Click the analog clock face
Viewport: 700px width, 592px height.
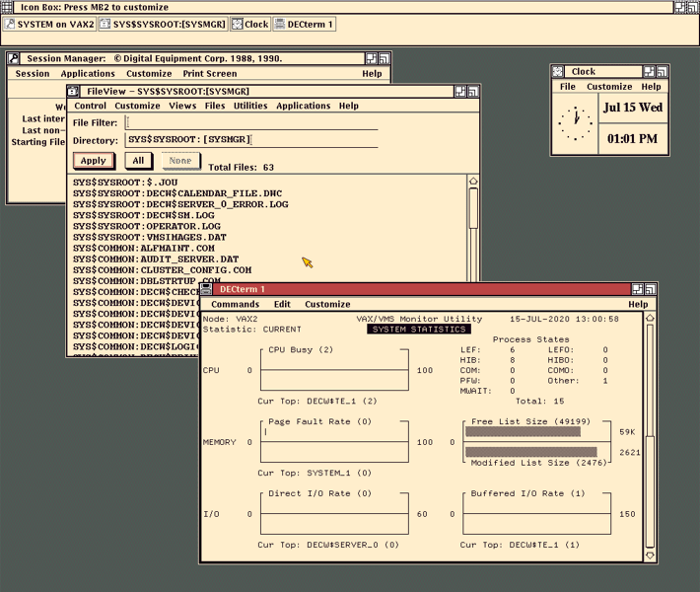pyautogui.click(x=577, y=123)
